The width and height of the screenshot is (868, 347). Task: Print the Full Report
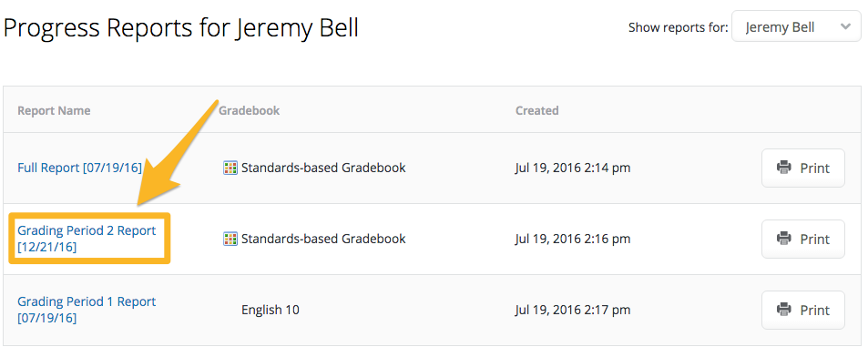(803, 168)
